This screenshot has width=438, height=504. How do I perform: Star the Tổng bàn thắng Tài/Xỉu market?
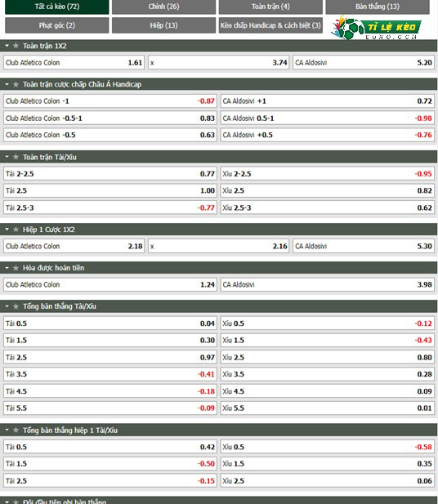tap(16, 306)
